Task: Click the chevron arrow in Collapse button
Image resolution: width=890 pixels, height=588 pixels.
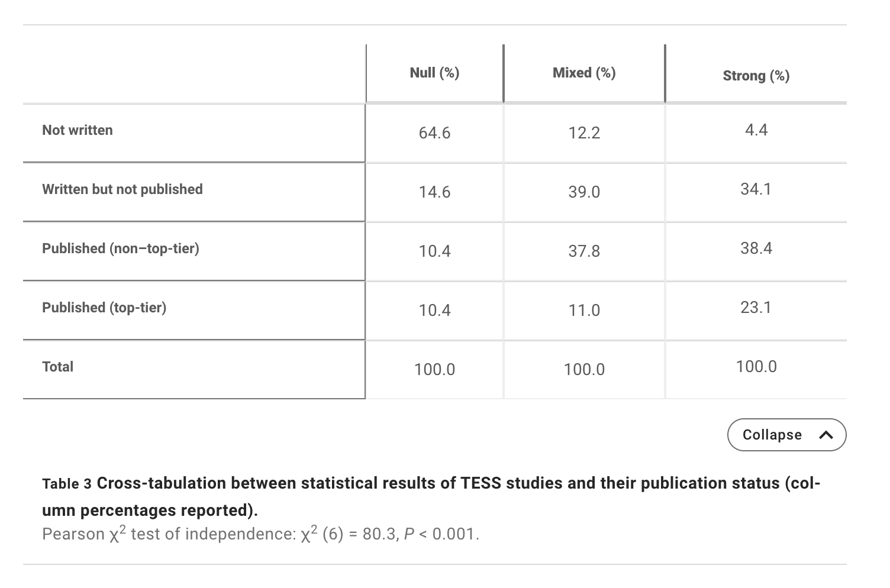Action: [826, 435]
